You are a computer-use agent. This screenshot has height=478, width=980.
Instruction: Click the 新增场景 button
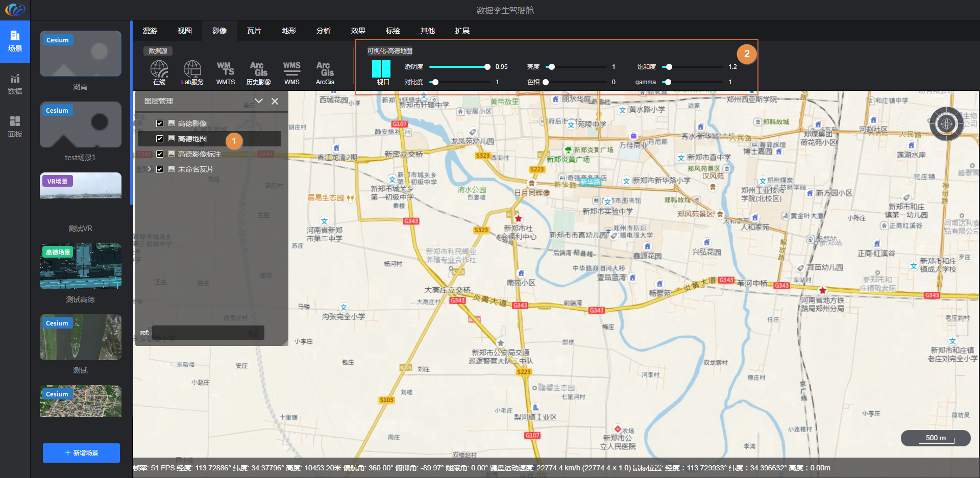(81, 452)
